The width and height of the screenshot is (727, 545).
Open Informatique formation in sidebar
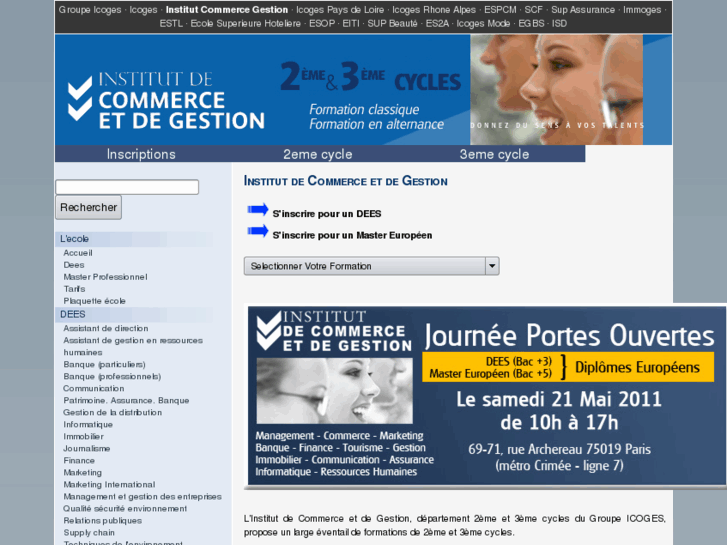[x=88, y=425]
